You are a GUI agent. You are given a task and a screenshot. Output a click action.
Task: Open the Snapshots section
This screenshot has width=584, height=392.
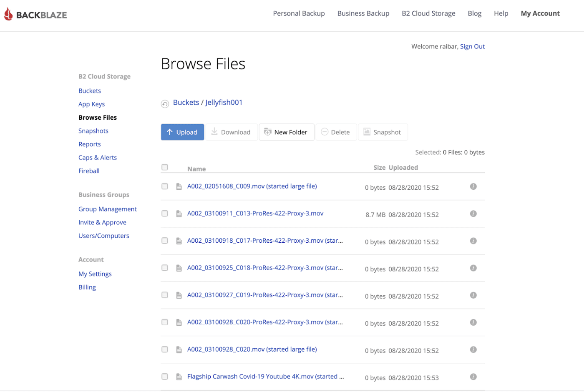point(93,131)
